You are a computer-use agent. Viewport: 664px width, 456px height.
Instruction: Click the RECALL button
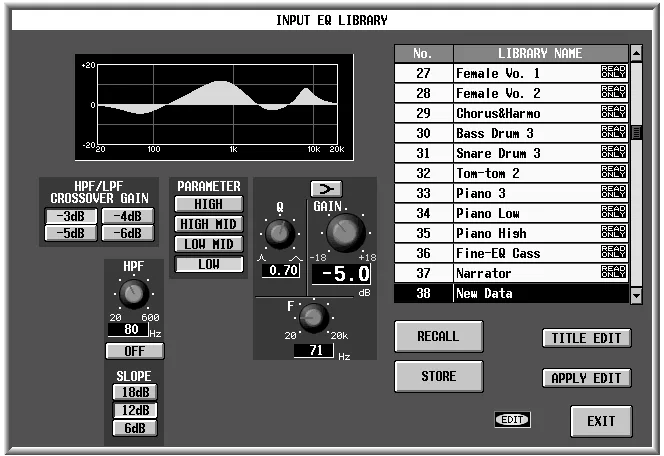point(438,336)
